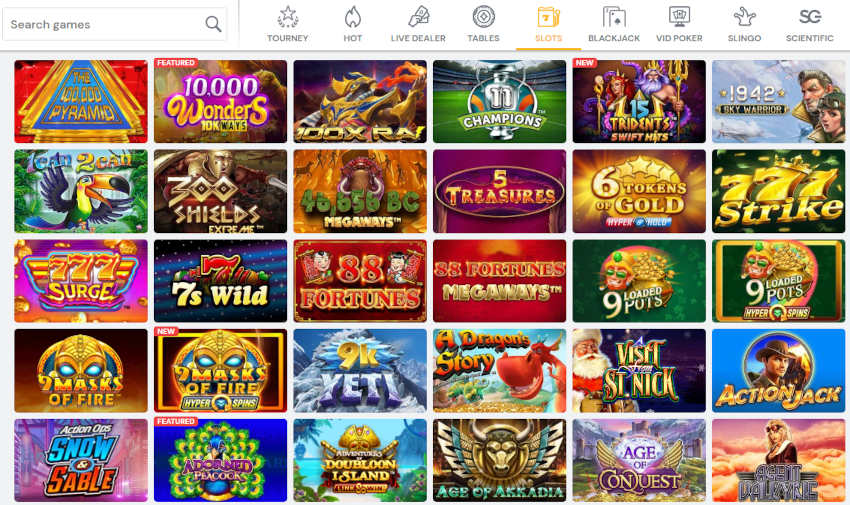Viewport: 850px width, 505px height.
Task: Go to the Vid Poker category
Action: 679,24
